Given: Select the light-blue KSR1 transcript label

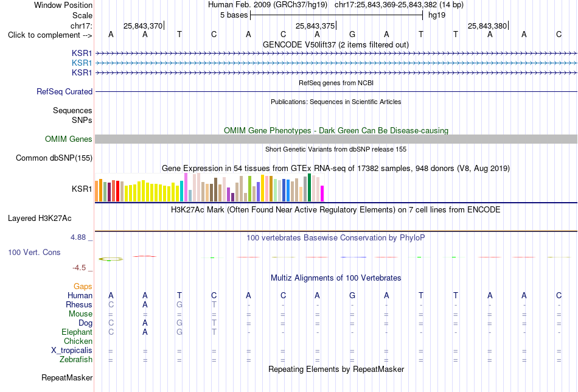Looking at the screenshot, I should coord(82,63).
